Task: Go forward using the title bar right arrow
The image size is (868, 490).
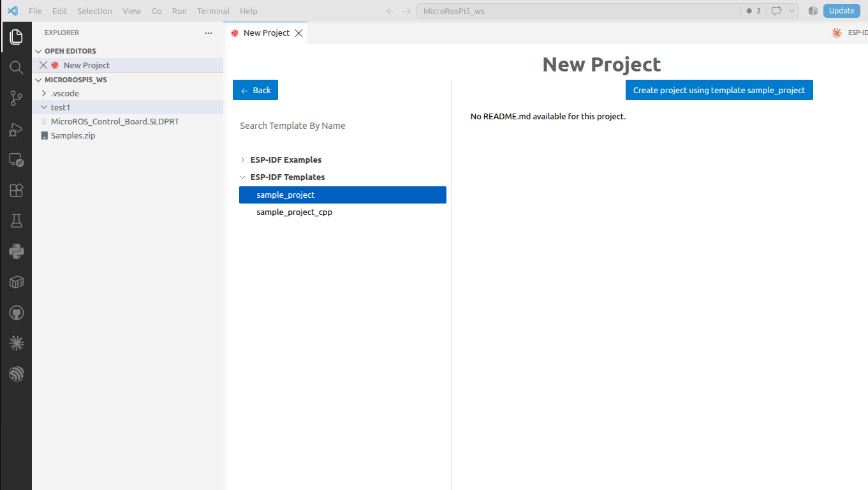Action: [x=407, y=11]
